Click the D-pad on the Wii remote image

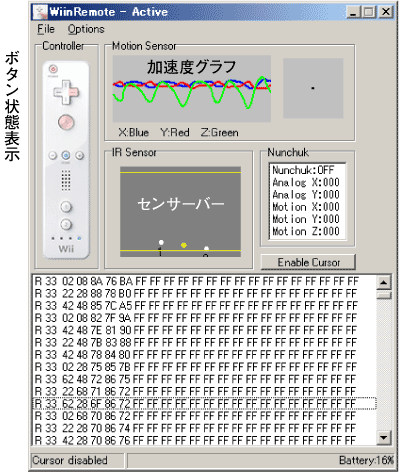coord(66,92)
